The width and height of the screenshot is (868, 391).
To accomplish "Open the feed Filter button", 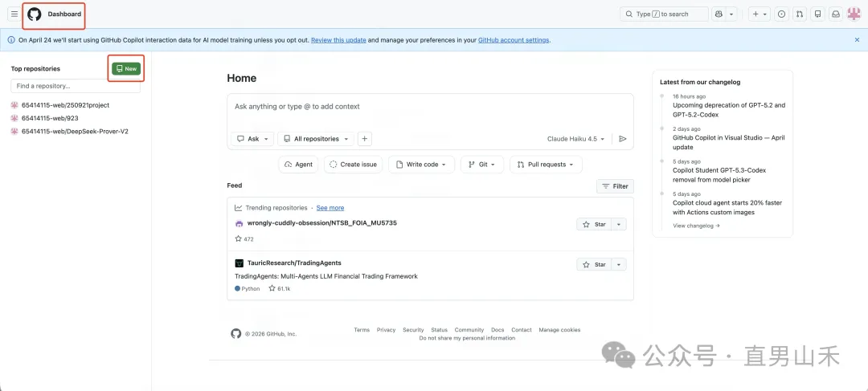I will (x=615, y=186).
